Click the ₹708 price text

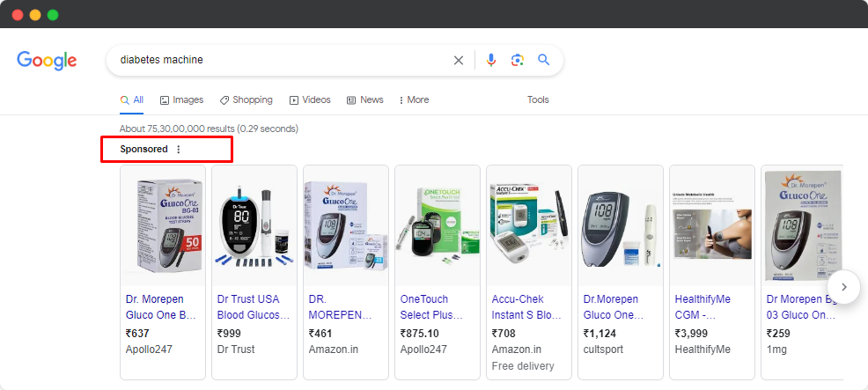tap(504, 334)
